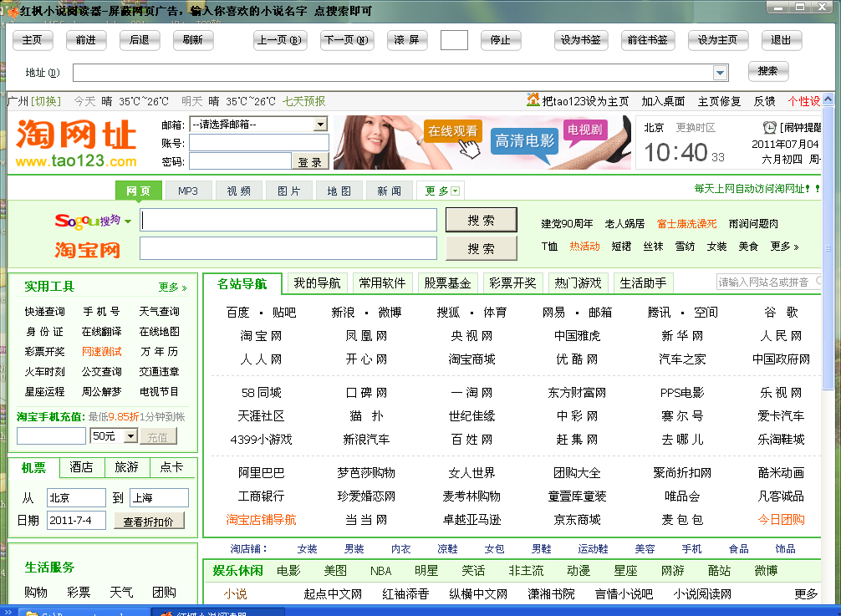841x616 pixels.
Task: Select the 酒店 tab in travel panel
Action: coord(81,467)
